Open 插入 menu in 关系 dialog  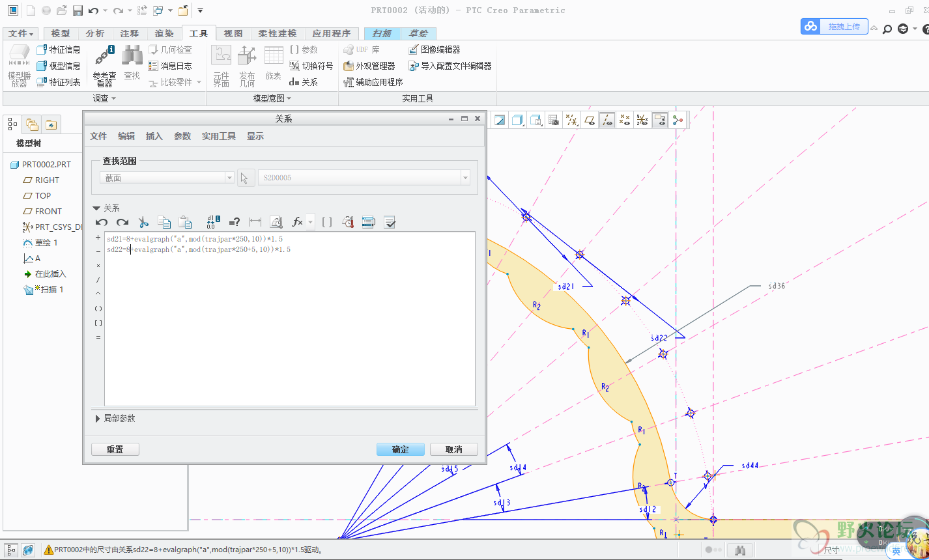click(154, 136)
